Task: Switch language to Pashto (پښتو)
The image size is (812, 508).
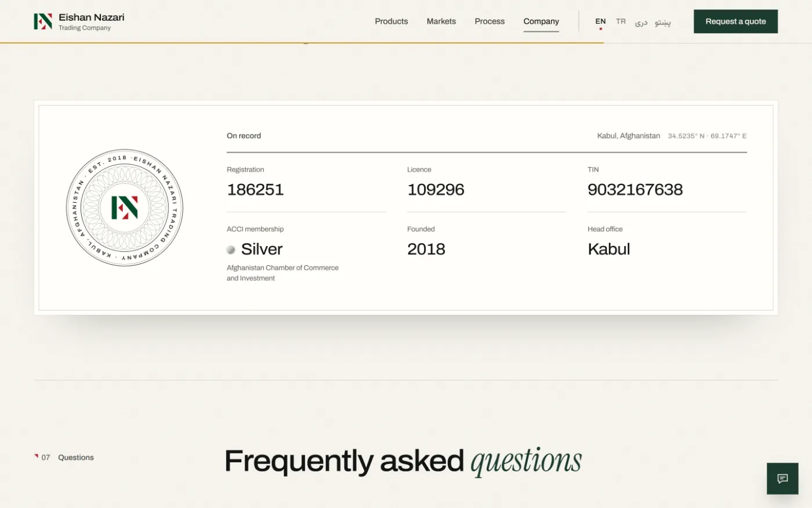Action: 663,22
